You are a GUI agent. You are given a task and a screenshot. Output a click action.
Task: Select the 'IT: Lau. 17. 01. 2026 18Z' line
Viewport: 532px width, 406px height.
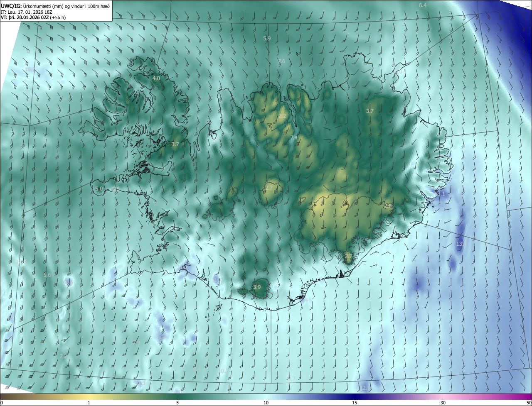coord(27,12)
